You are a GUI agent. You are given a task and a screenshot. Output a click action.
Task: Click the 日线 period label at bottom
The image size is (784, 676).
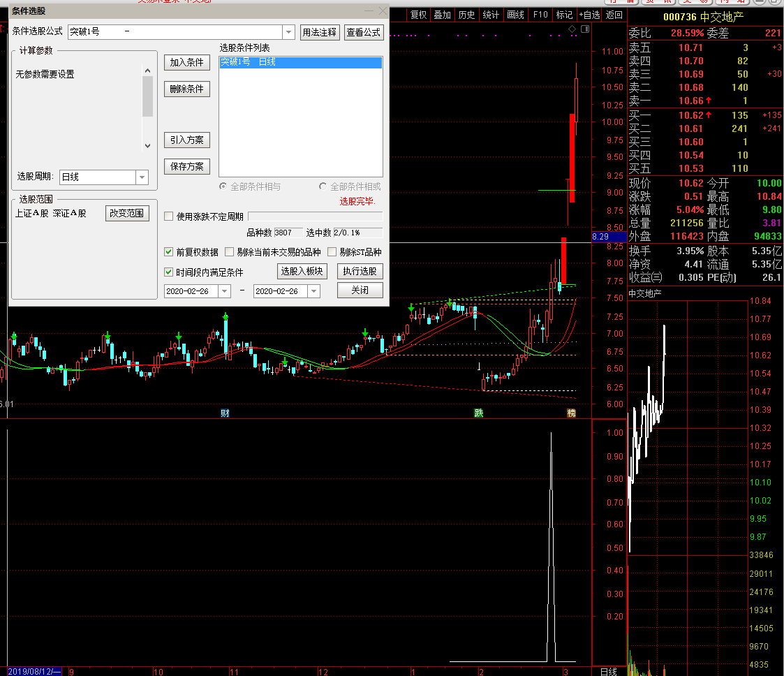(609, 672)
